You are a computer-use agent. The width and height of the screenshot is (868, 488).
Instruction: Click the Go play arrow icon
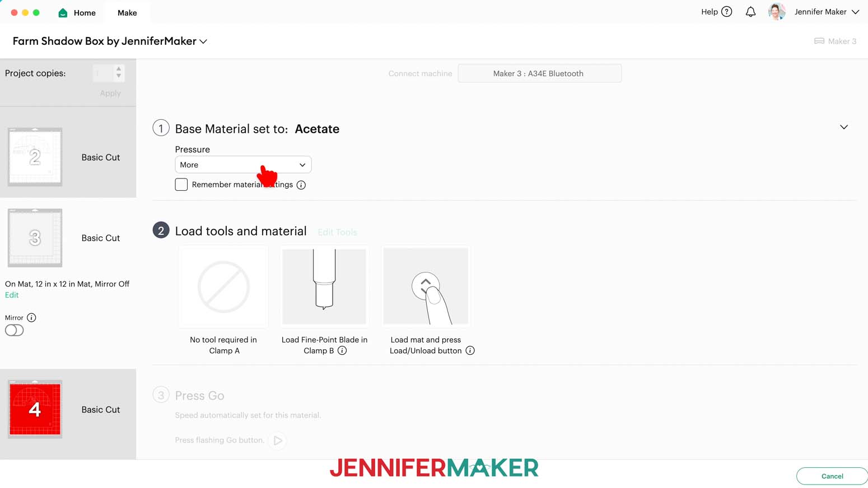(278, 440)
